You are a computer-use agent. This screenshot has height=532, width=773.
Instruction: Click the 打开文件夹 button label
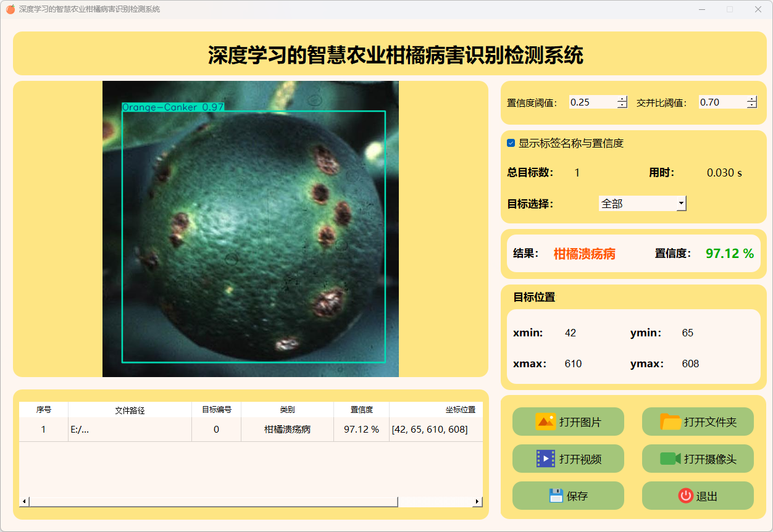pos(710,422)
